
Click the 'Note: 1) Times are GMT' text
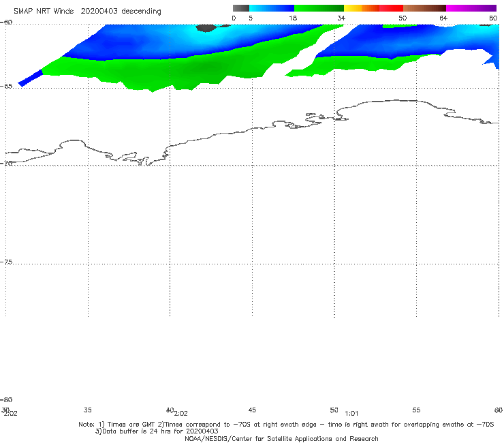[117, 425]
